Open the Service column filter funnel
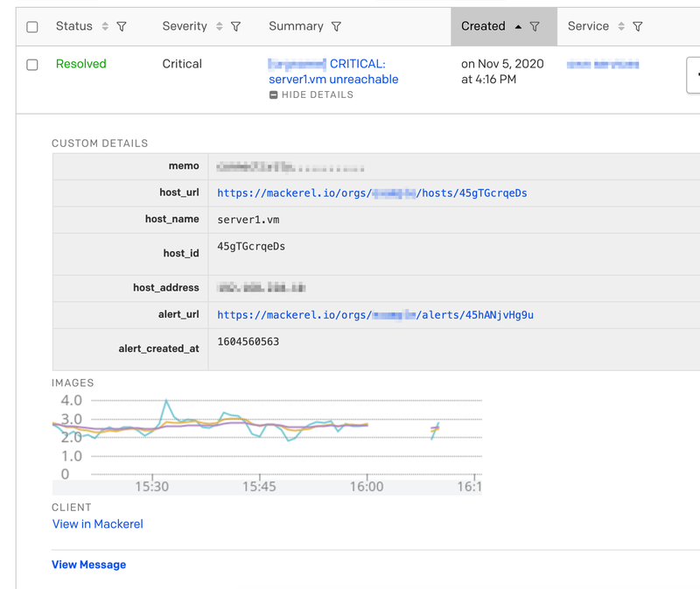The image size is (700, 589). 638,27
